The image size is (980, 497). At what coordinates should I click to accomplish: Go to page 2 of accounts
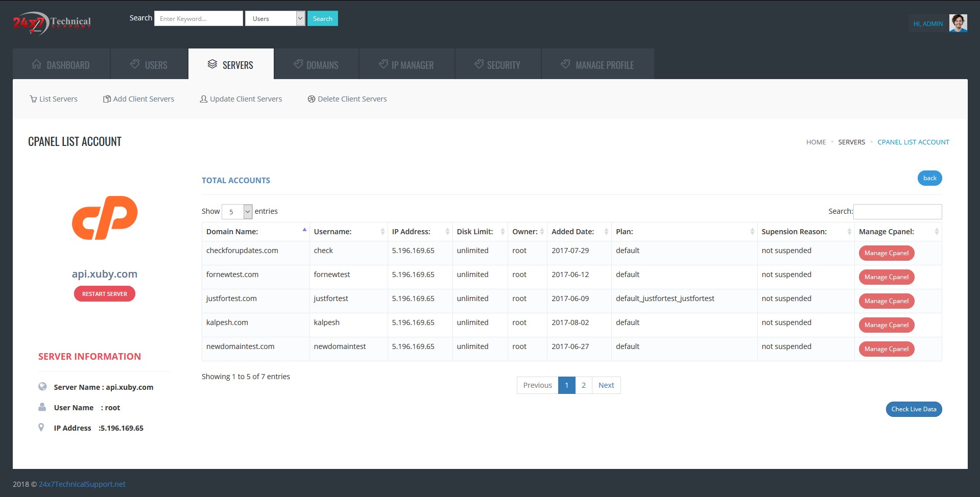coord(583,385)
